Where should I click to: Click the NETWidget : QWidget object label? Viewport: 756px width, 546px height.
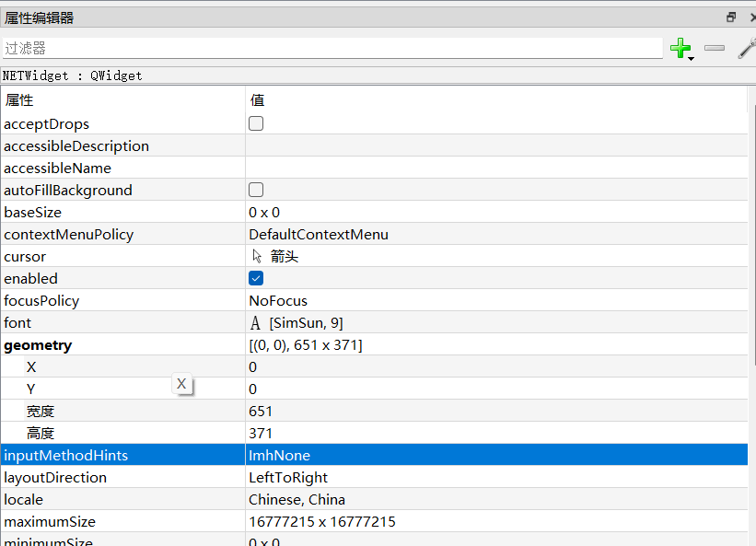coord(73,76)
